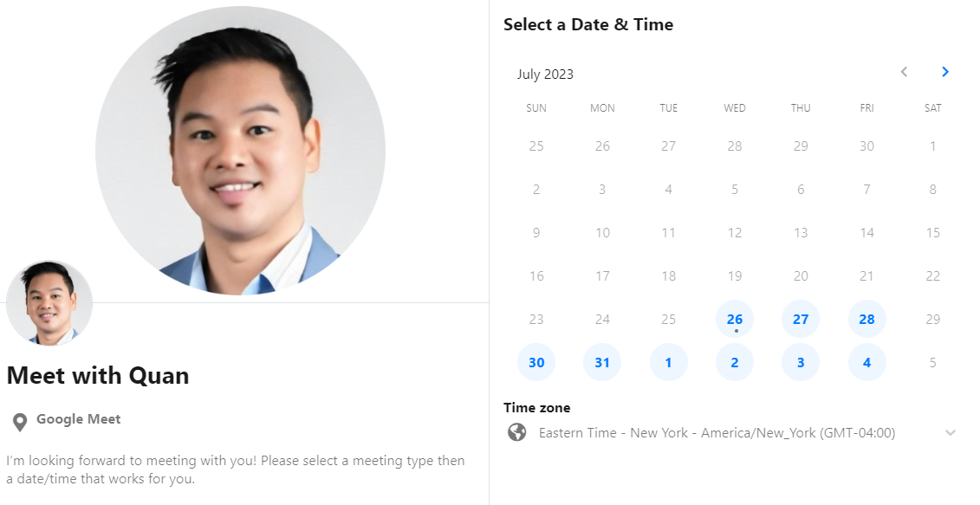
Task: Click the July 2023 month label
Action: coord(545,74)
